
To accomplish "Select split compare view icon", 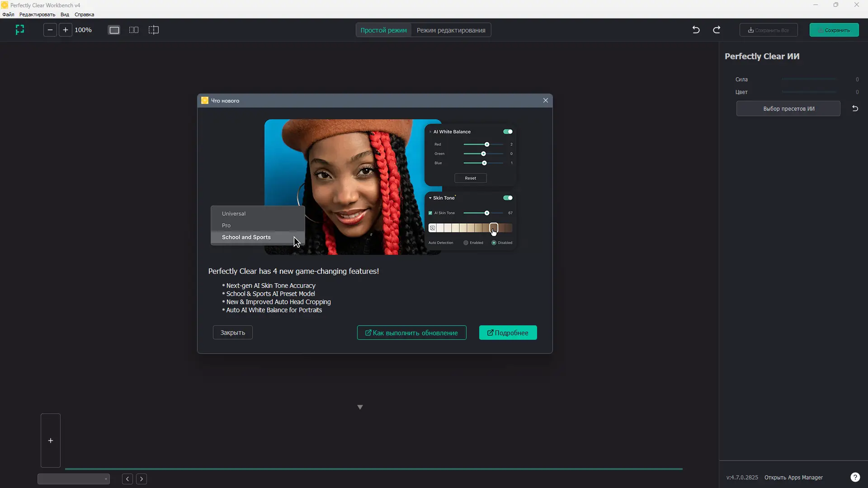I will [154, 30].
